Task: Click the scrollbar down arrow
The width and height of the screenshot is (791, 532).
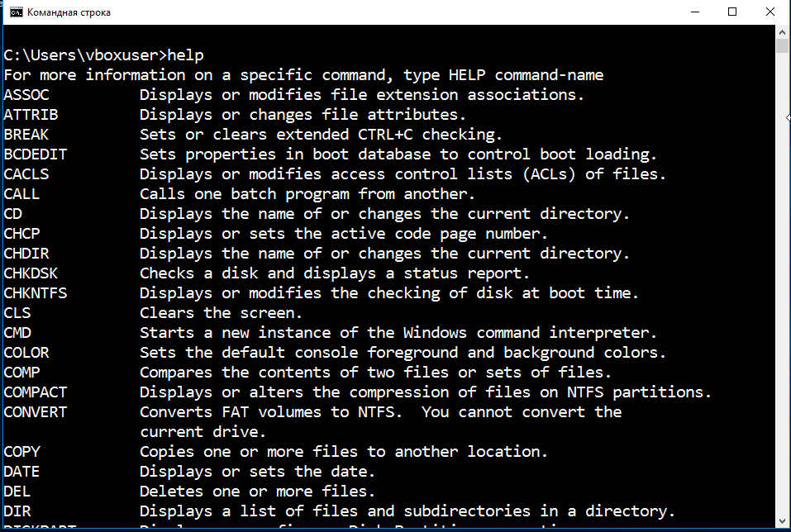Action: coord(782,521)
